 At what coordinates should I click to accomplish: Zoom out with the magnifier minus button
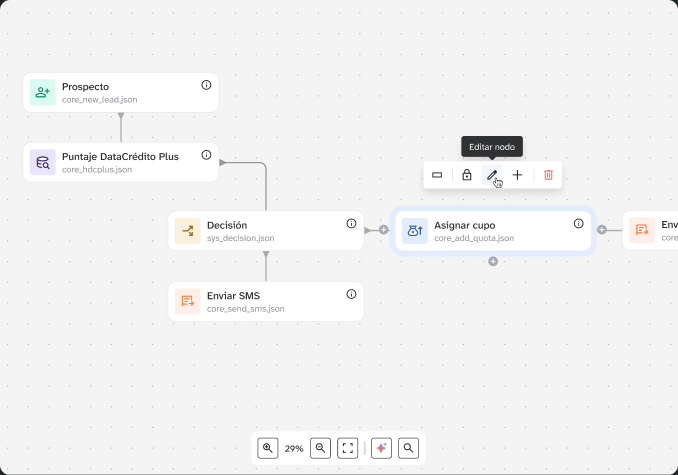tap(320, 448)
